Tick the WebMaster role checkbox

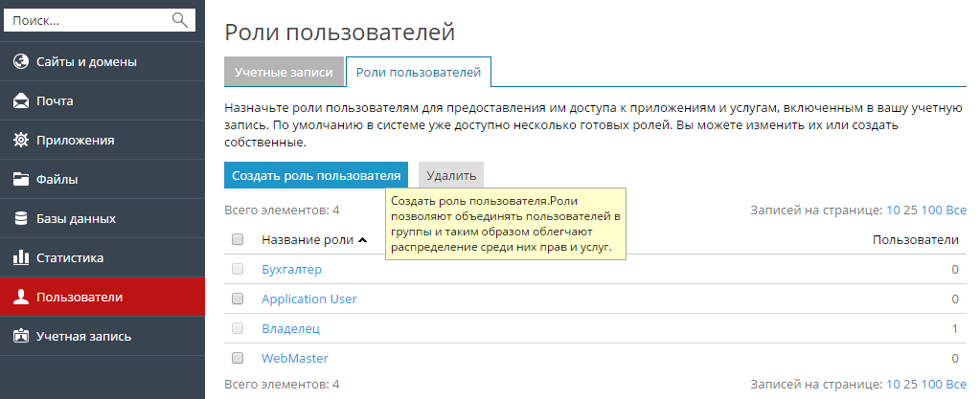[238, 359]
